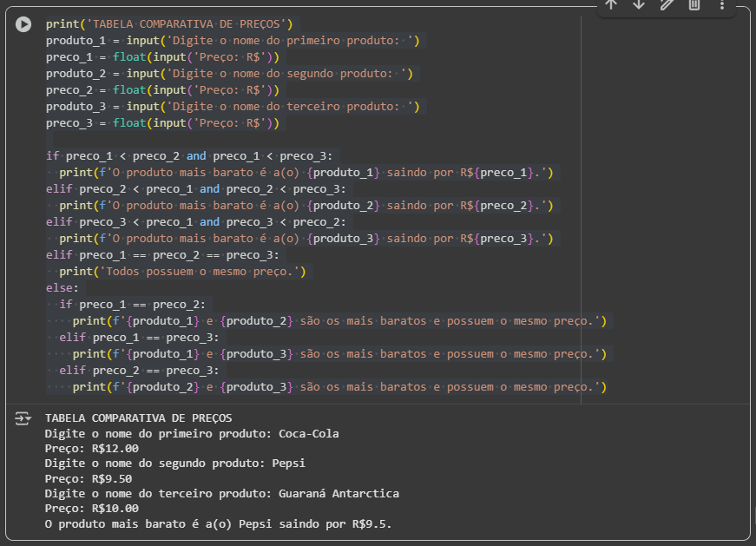756x546 pixels.
Task: Click the 'Todos possuem o mesmo preço' print statement
Action: (182, 272)
